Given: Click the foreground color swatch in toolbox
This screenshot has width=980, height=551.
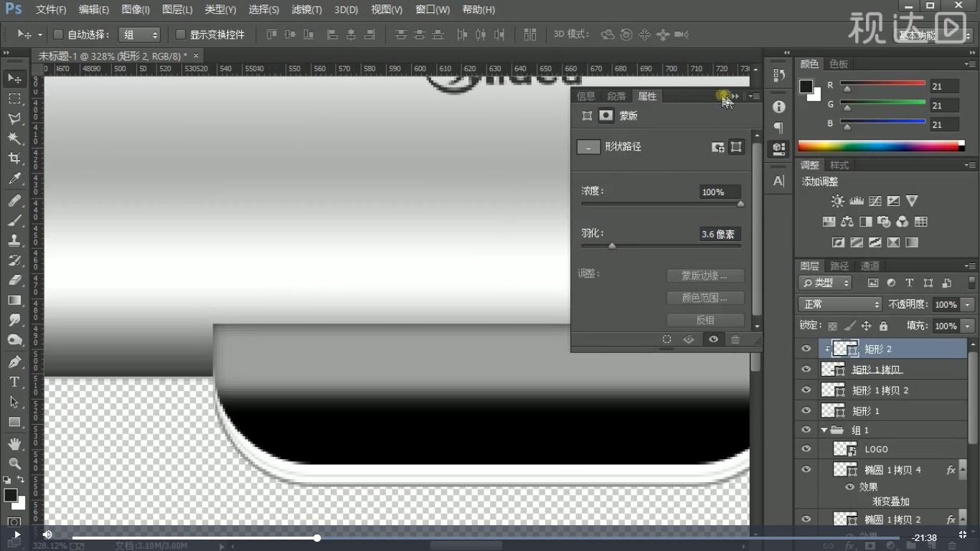Looking at the screenshot, I should [x=10, y=495].
